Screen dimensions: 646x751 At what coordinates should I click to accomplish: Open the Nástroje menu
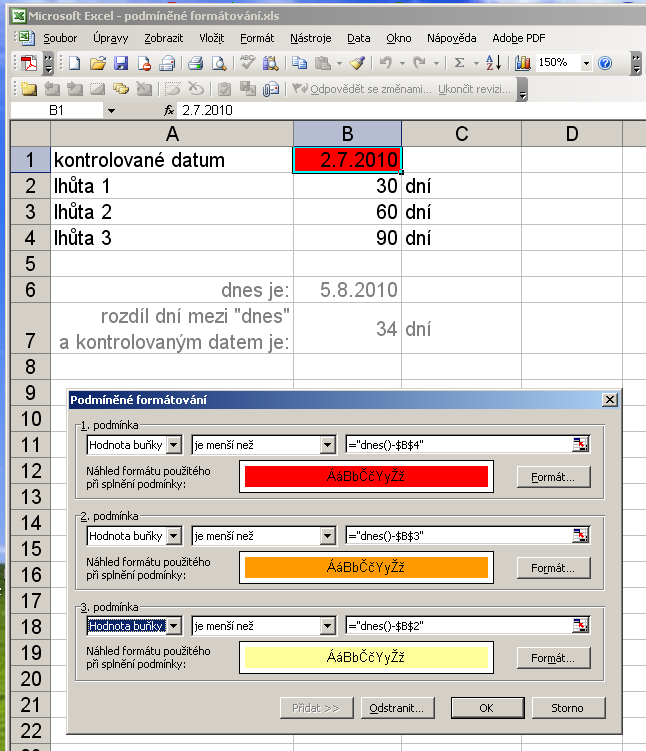(x=310, y=38)
